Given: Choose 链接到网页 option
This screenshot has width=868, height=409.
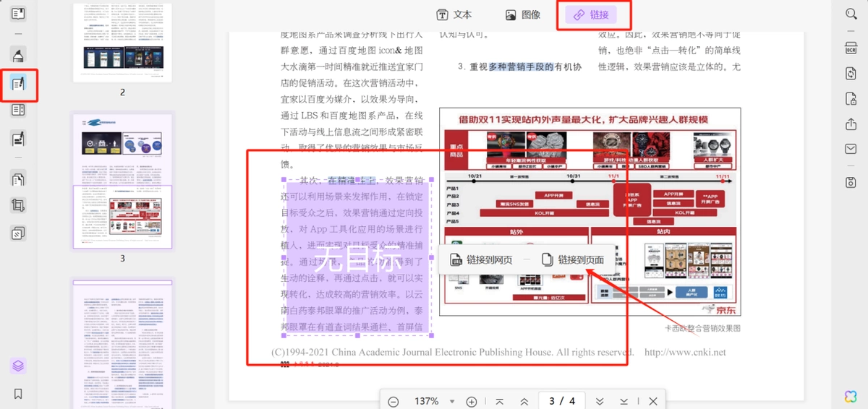Looking at the screenshot, I should [x=482, y=259].
